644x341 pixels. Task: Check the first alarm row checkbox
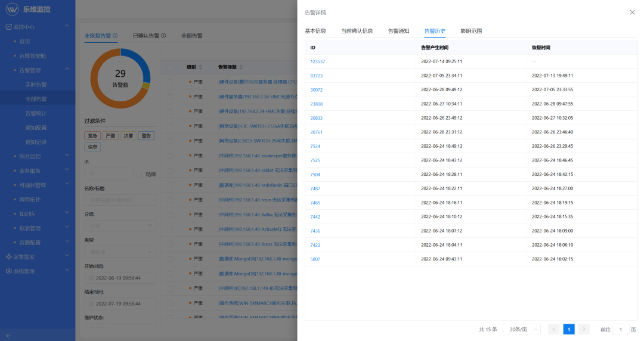pyautogui.click(x=170, y=82)
